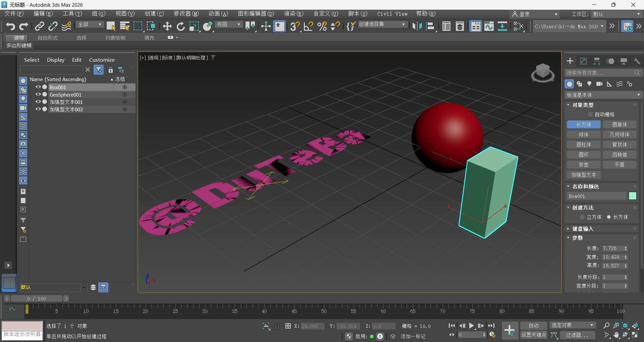Click the 高度 spinner arrows
Viewport: 644px width, 342px height.
(626, 266)
